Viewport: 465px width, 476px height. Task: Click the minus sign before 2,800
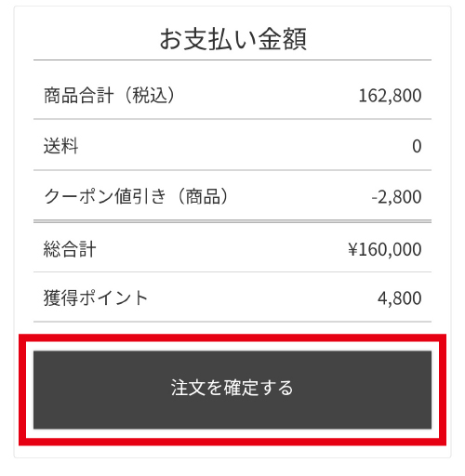coord(374,198)
